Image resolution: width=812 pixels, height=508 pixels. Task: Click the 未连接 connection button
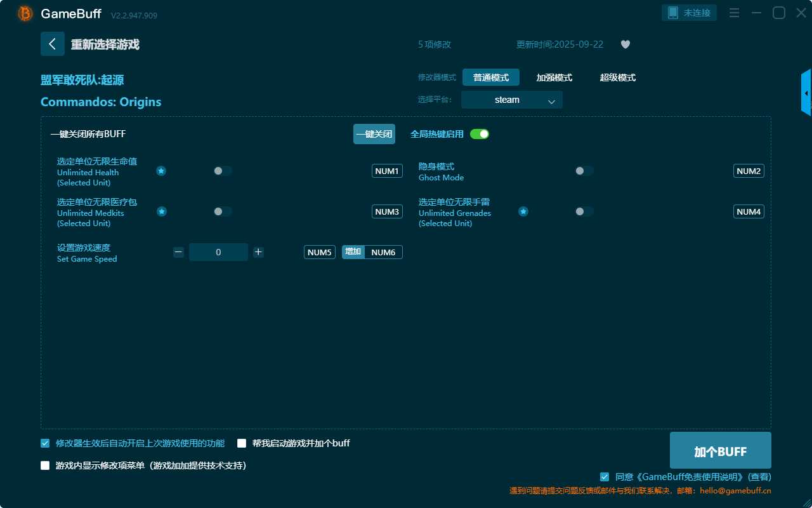tap(689, 13)
